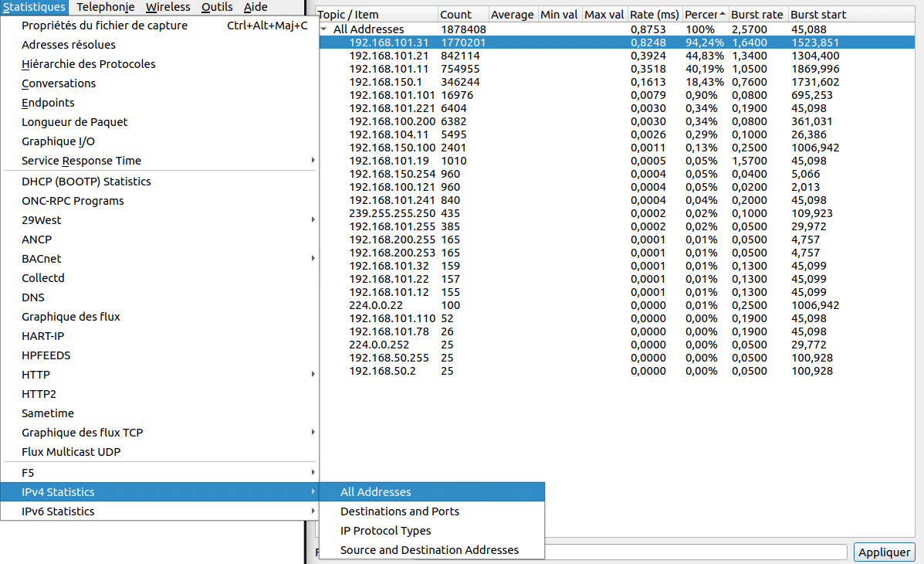
Task: Select row 192.168.50.2
Action: click(617, 371)
